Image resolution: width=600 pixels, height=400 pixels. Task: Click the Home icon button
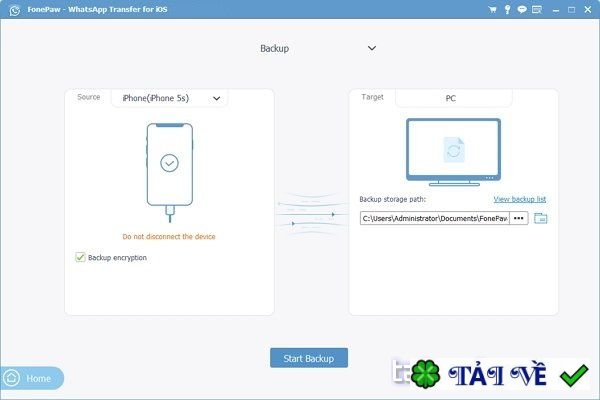[32, 378]
